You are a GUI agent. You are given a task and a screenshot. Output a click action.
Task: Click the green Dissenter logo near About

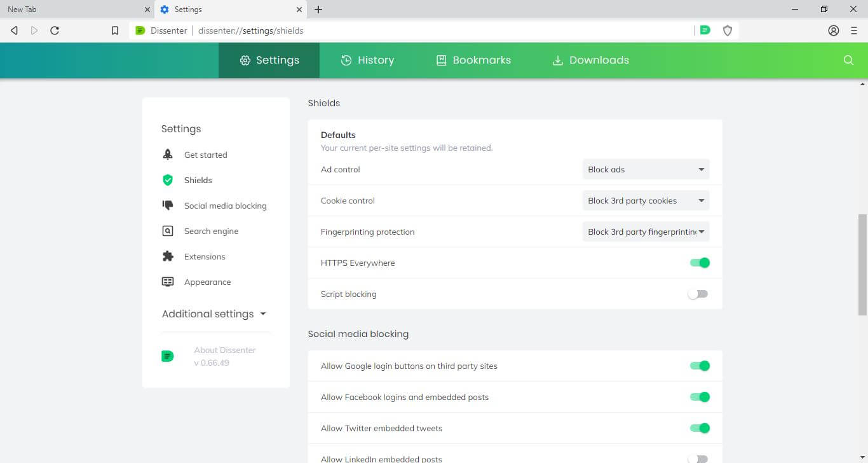tap(167, 356)
